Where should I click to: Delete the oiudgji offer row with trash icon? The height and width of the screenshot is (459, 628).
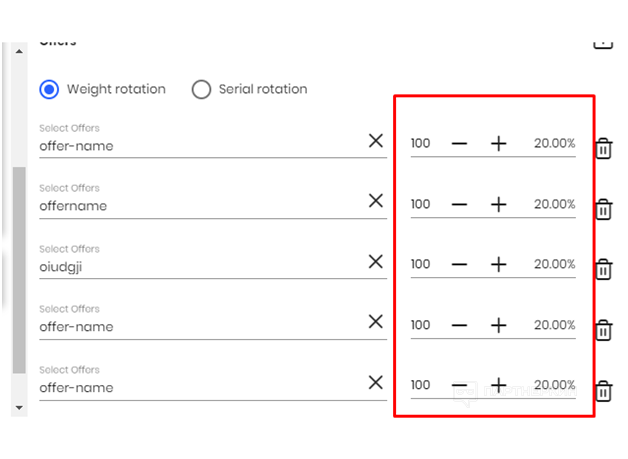[604, 269]
